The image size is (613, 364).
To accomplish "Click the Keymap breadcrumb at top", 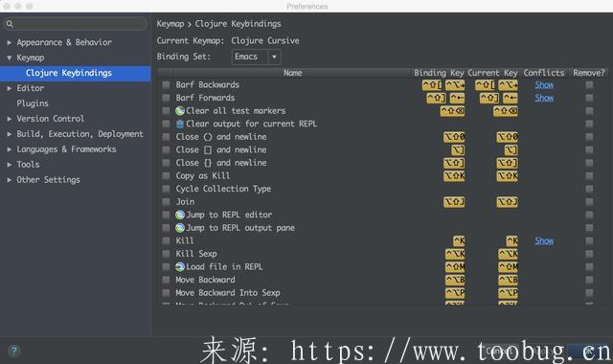I will point(170,24).
